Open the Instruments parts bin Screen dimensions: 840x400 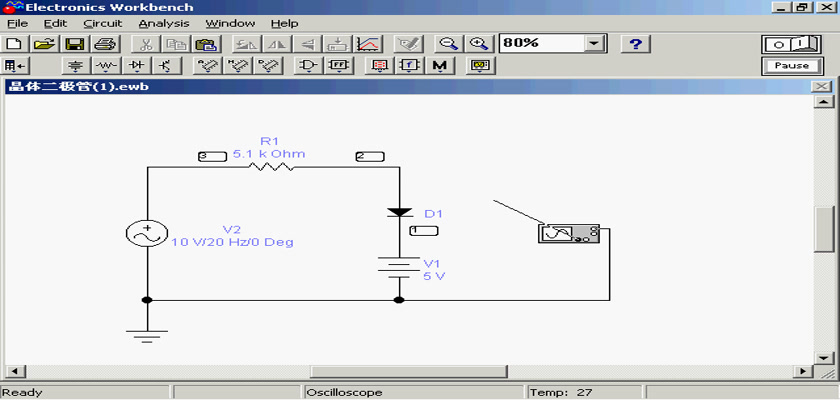(x=482, y=66)
